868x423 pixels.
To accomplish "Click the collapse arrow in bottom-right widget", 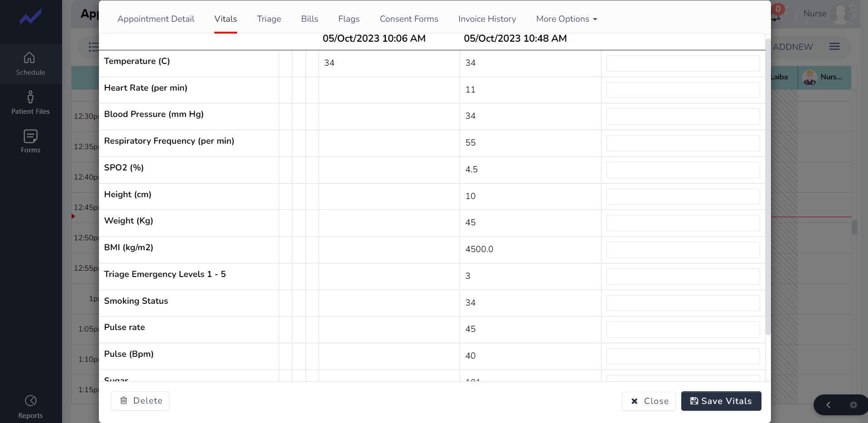I will point(828,405).
